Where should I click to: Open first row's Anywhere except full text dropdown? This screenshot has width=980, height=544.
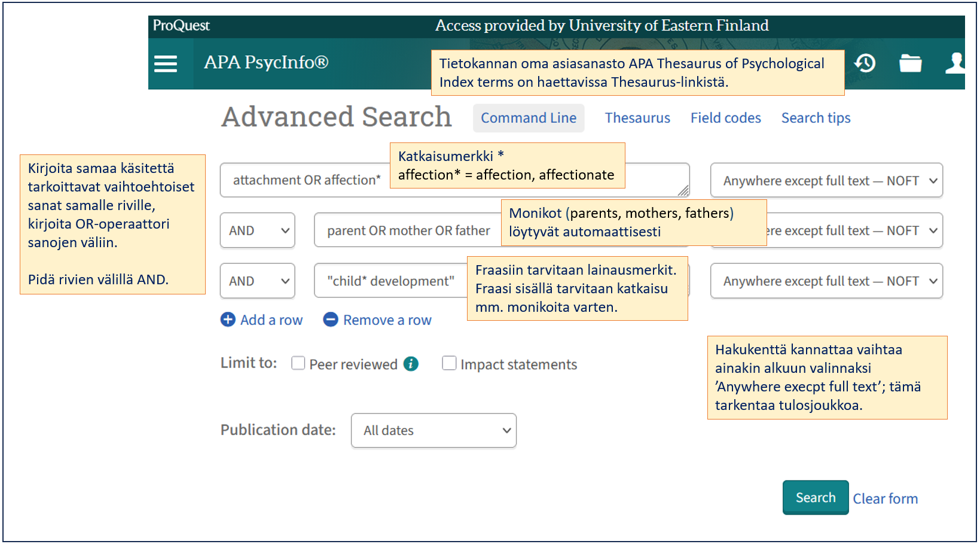click(x=826, y=180)
